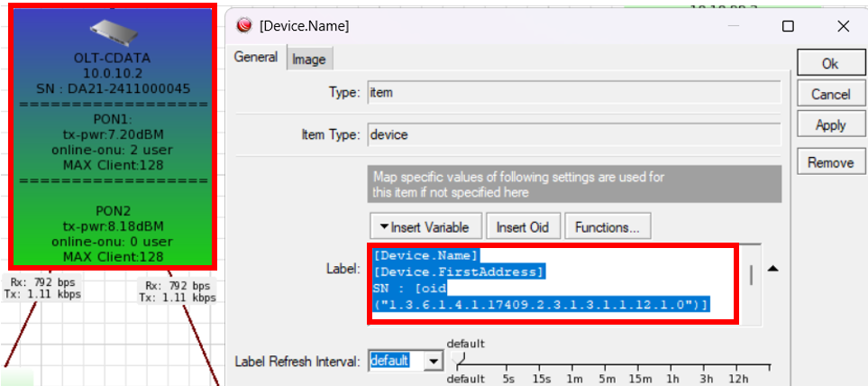Open the Insert Variable dropdown
Screen dimensions: 868x386
425,226
